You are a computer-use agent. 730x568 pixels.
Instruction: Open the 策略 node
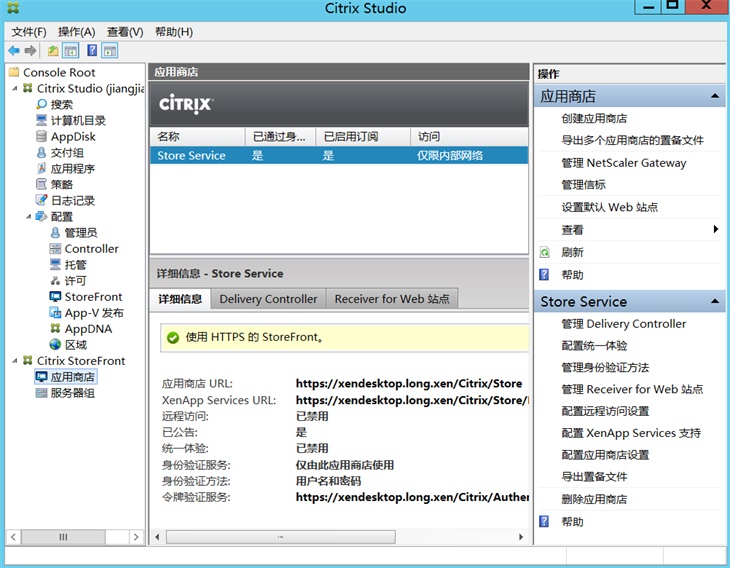pos(61,184)
